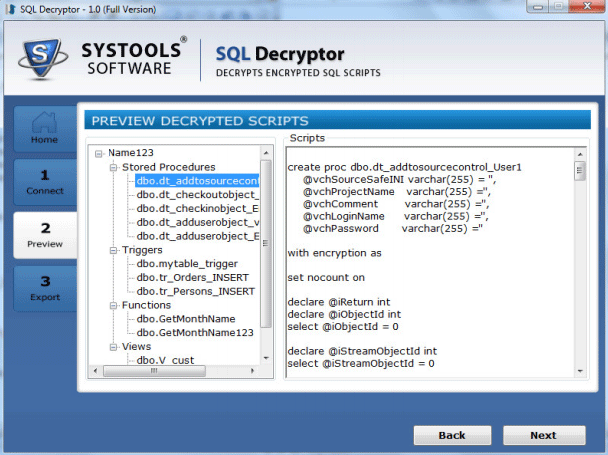Click tree vertical scrollbar thumb

[x=266, y=244]
